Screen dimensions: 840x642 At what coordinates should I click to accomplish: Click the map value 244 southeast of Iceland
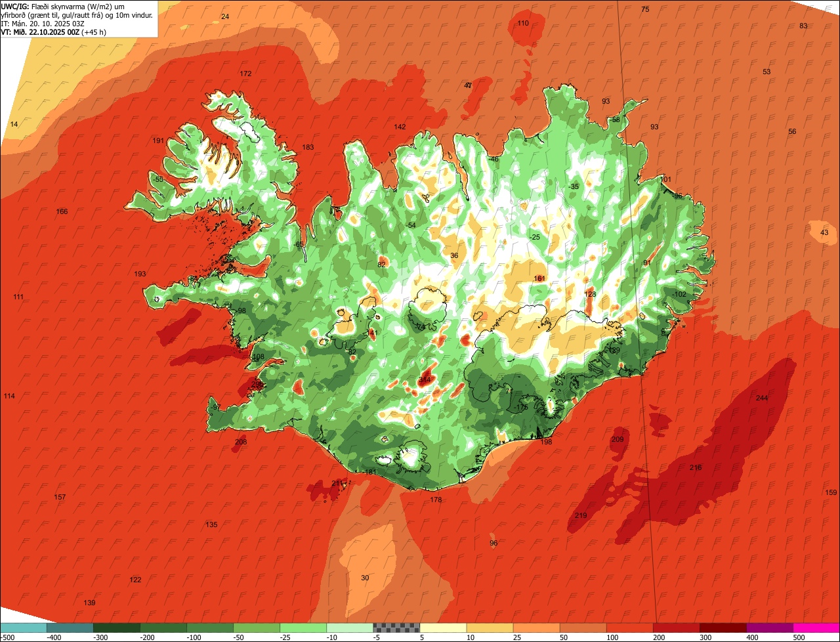(x=761, y=398)
